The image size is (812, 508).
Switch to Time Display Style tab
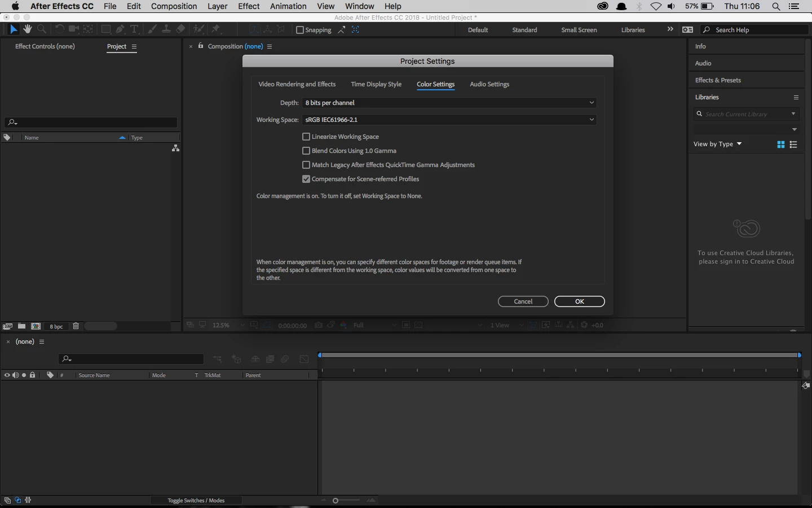pyautogui.click(x=376, y=84)
